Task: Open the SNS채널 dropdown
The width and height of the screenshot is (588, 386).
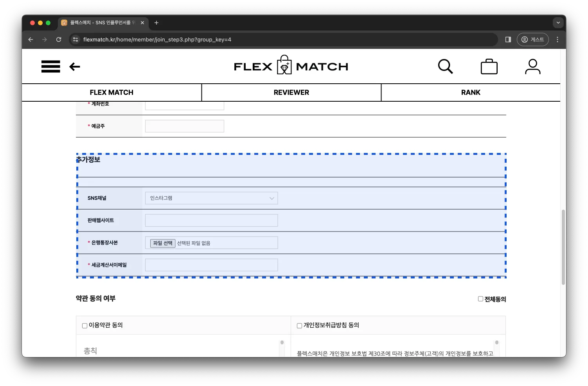Action: [212, 198]
